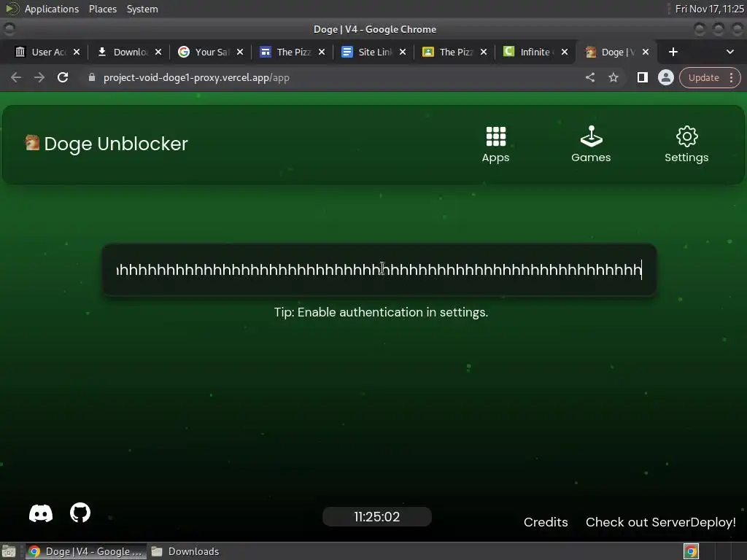Viewport: 747px width, 560px height.
Task: Open the Chrome profile avatar
Action: pos(665,77)
